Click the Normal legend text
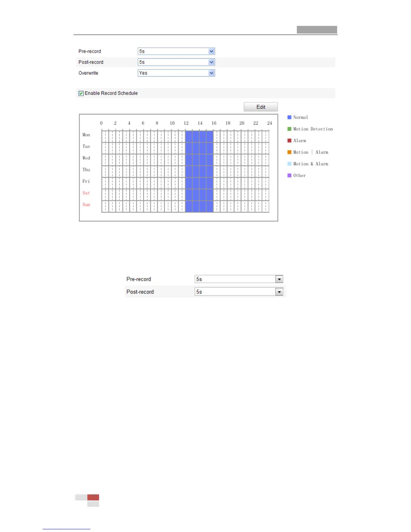411x532 pixels. pyautogui.click(x=301, y=117)
